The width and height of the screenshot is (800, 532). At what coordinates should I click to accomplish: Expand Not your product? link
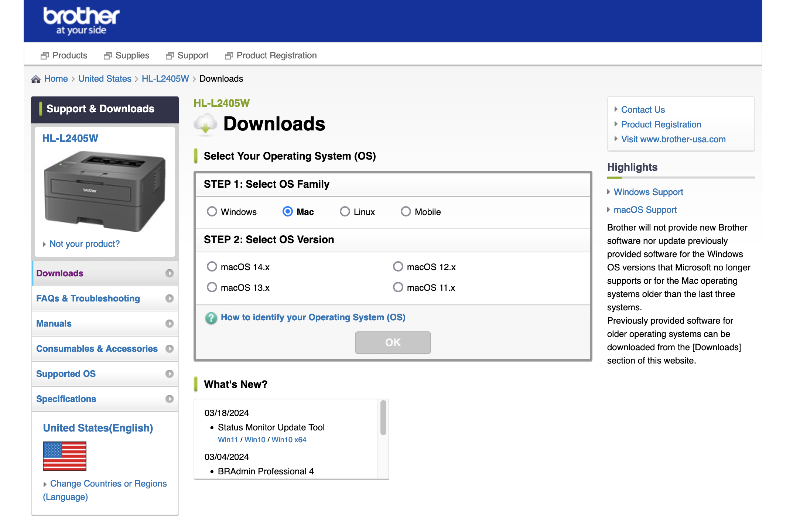(x=84, y=244)
